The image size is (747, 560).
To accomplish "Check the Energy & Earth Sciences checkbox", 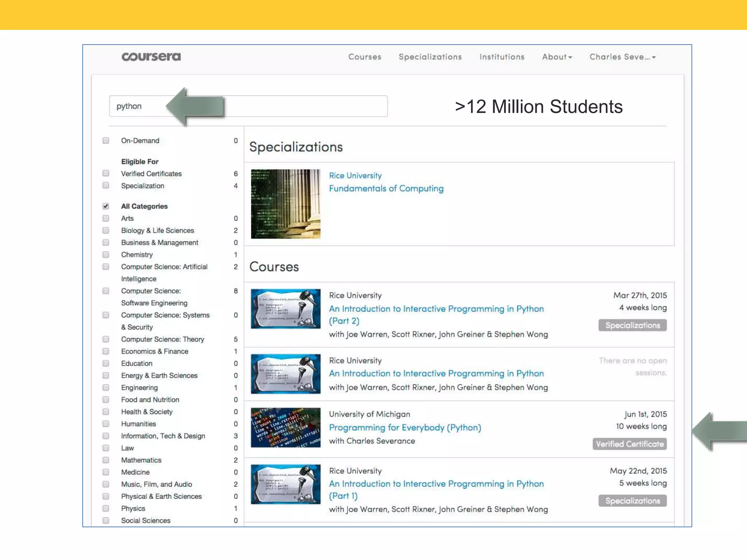I will (x=106, y=376).
